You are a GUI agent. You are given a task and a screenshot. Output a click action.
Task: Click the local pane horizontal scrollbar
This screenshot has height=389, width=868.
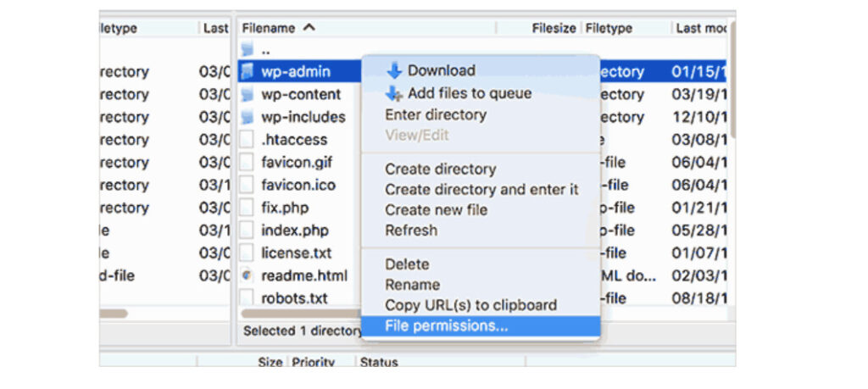(114, 314)
